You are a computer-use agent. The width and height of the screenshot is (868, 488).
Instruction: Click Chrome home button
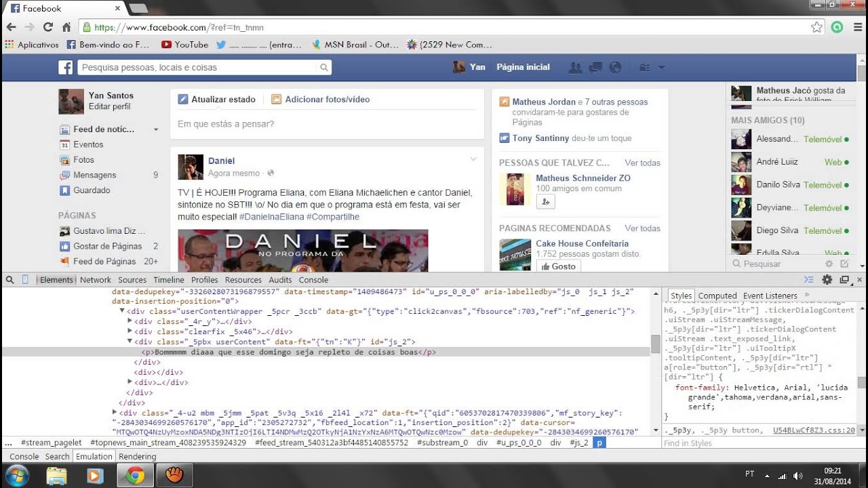[66, 27]
